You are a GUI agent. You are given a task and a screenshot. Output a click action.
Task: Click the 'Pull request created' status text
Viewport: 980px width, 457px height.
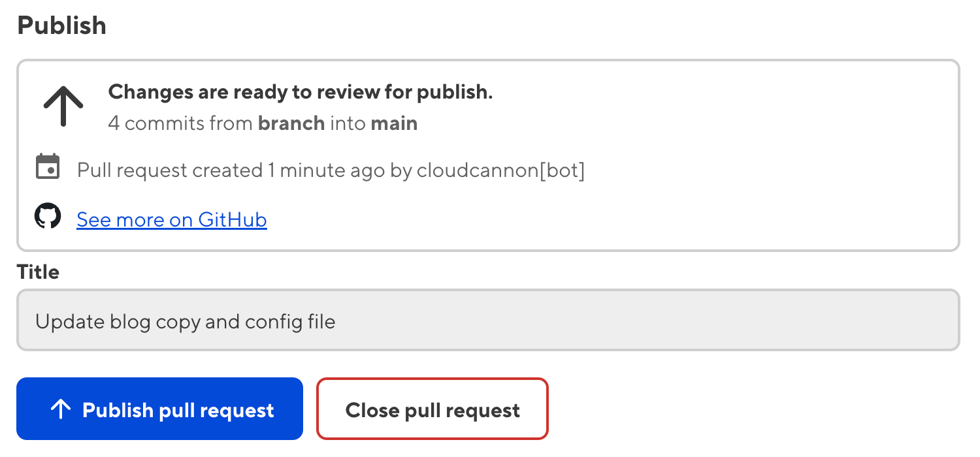(170, 170)
